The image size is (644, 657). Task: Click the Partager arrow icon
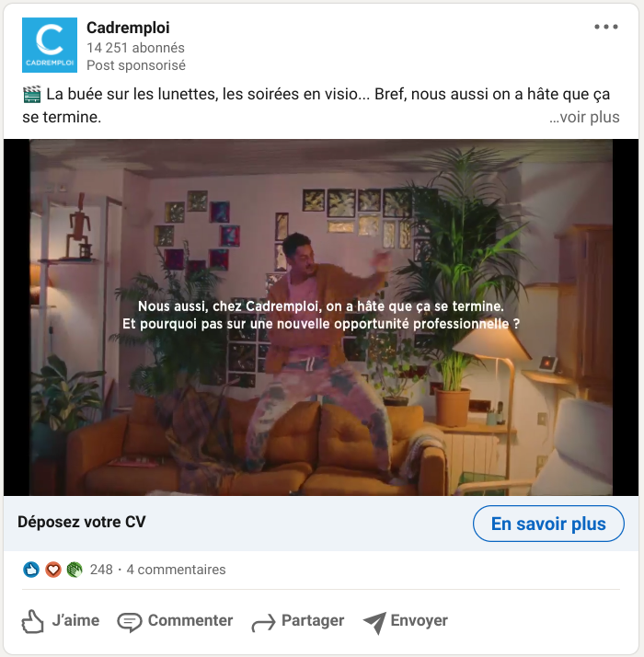click(x=263, y=622)
